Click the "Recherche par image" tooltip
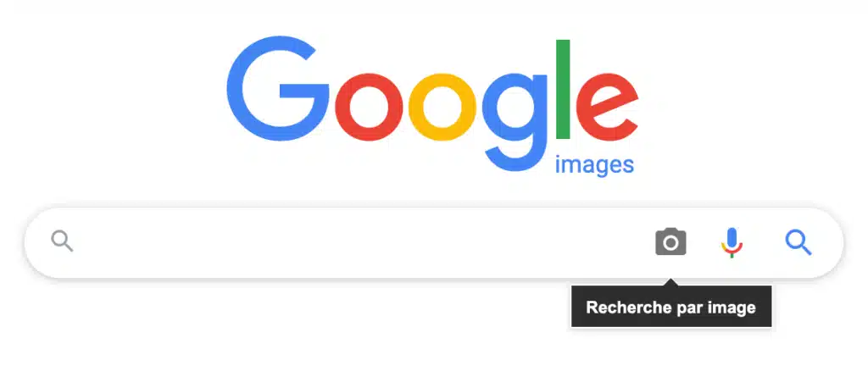868x388 pixels. coord(671,307)
